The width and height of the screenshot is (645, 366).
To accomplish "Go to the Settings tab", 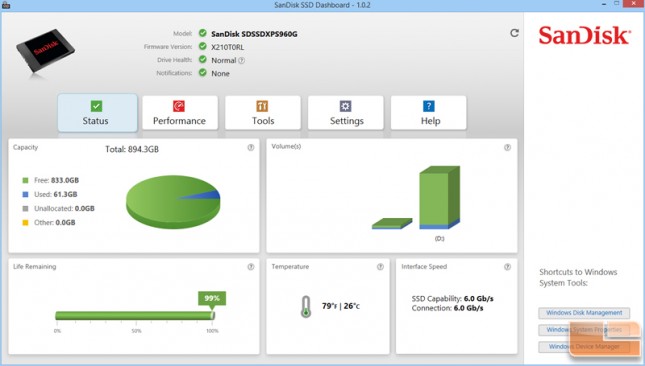I will pyautogui.click(x=346, y=113).
